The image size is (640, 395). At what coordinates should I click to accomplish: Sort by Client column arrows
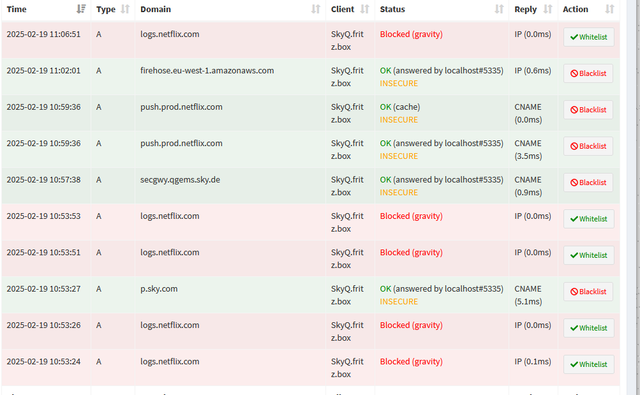coord(364,9)
